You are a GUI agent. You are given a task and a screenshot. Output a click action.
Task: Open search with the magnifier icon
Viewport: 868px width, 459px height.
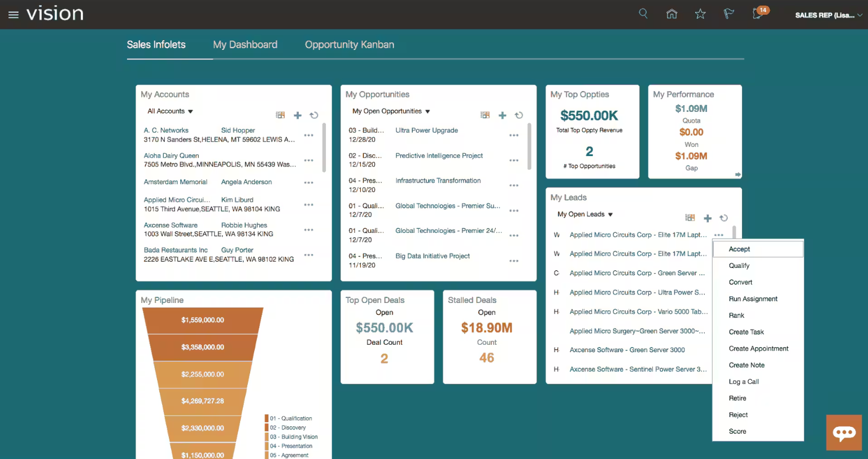(x=643, y=14)
